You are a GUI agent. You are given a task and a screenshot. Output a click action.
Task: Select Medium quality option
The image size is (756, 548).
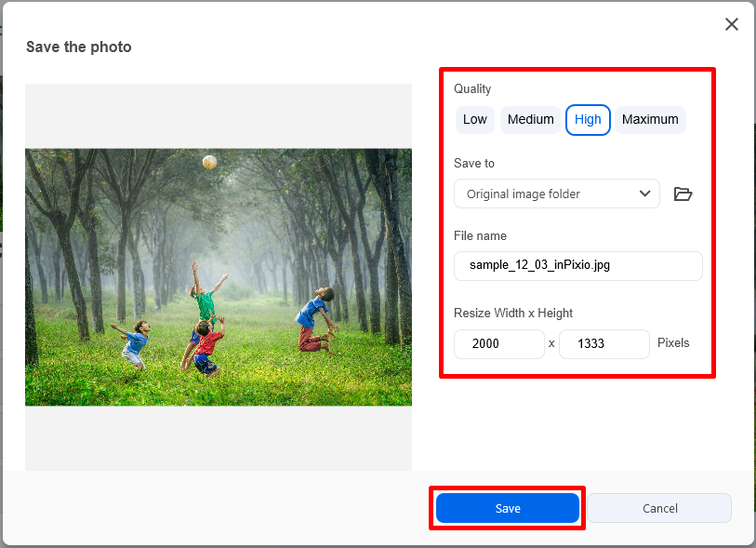click(x=530, y=120)
